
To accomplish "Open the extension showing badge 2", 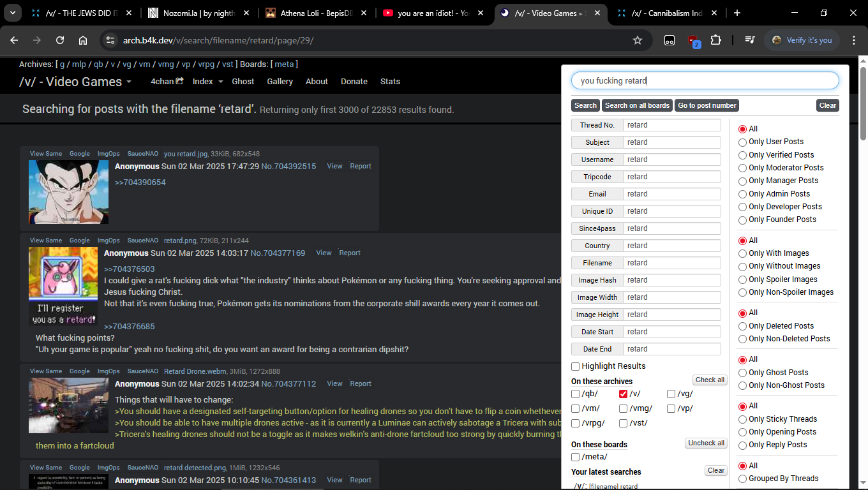I will [693, 41].
